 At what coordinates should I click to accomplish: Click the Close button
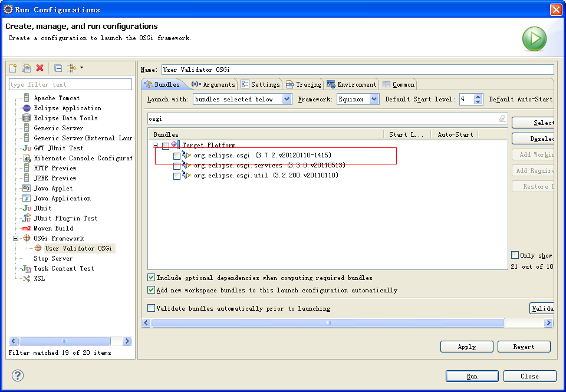(529, 376)
